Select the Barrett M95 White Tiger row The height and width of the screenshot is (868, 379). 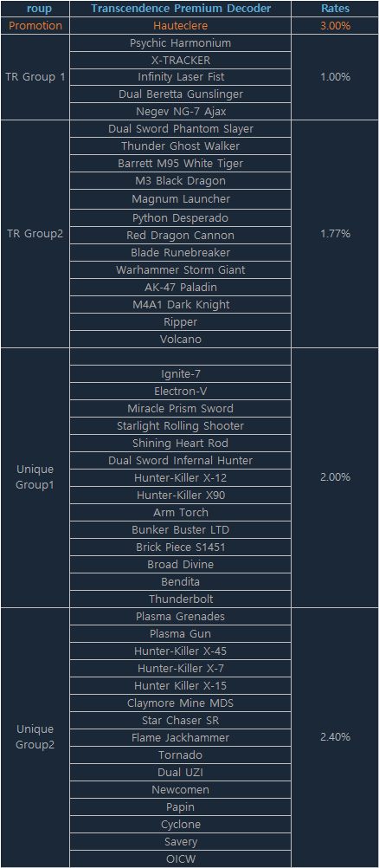point(180,164)
